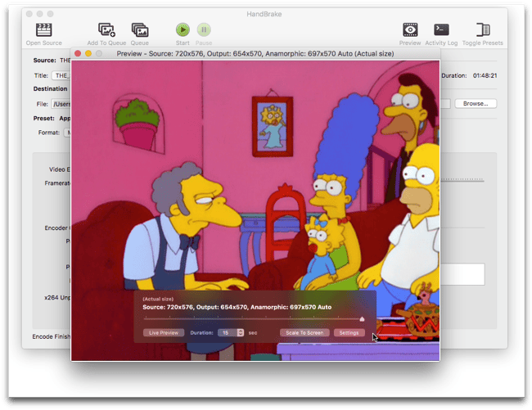Click the destination File path field
Viewport: 532px width, 410px height.
[61, 104]
